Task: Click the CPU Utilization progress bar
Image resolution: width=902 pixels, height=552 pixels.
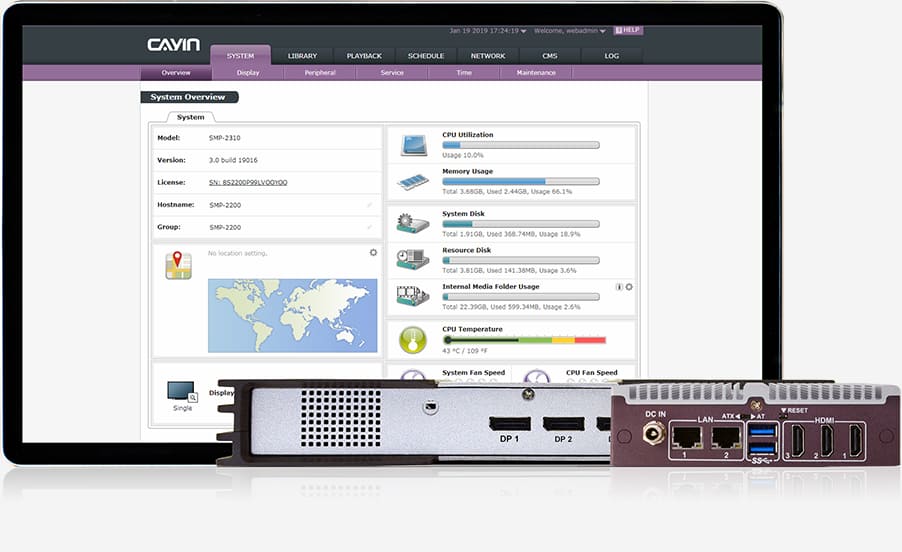Action: click(521, 145)
